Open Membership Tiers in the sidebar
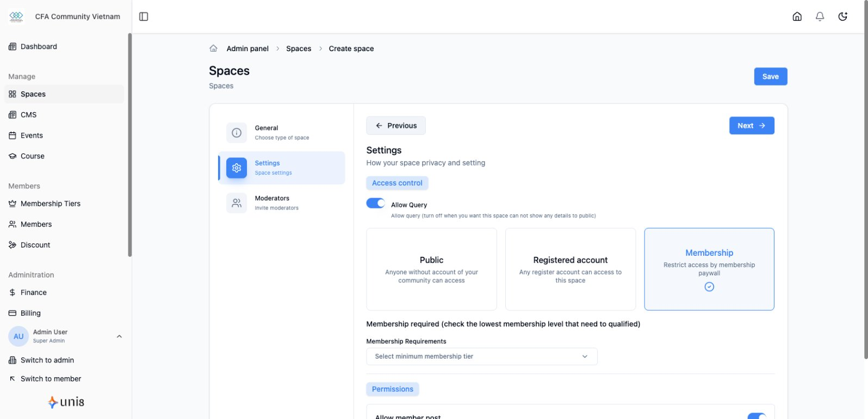 pyautogui.click(x=50, y=204)
